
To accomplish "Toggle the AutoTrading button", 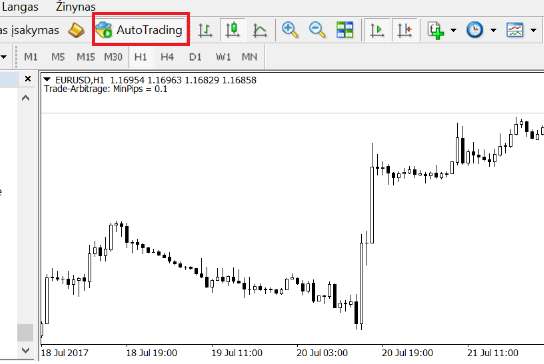I will click(141, 30).
